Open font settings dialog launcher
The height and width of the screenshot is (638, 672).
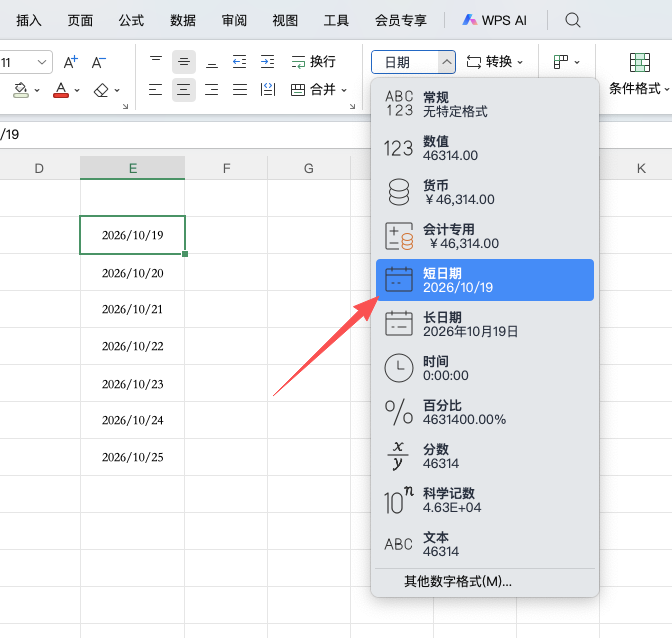[125, 106]
